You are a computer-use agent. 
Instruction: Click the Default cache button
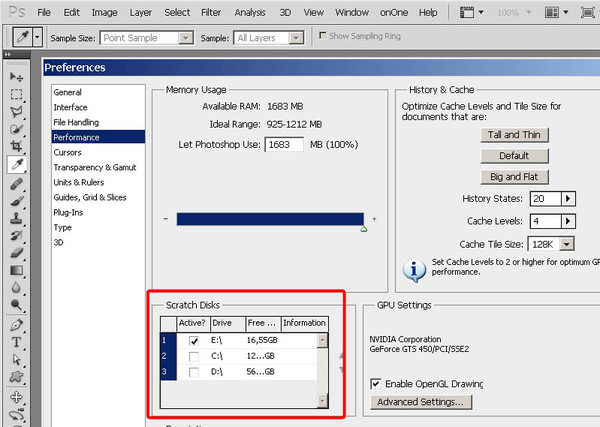pyautogui.click(x=514, y=156)
